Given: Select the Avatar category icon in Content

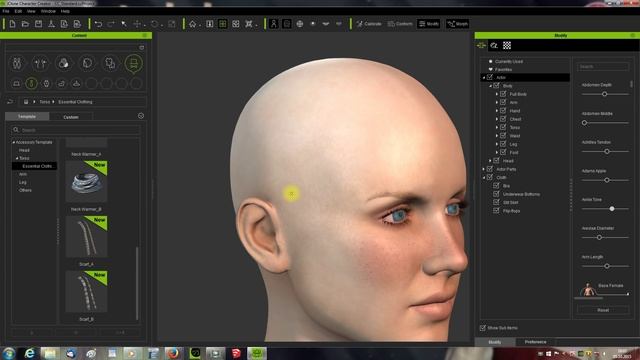Looking at the screenshot, I should 17,63.
